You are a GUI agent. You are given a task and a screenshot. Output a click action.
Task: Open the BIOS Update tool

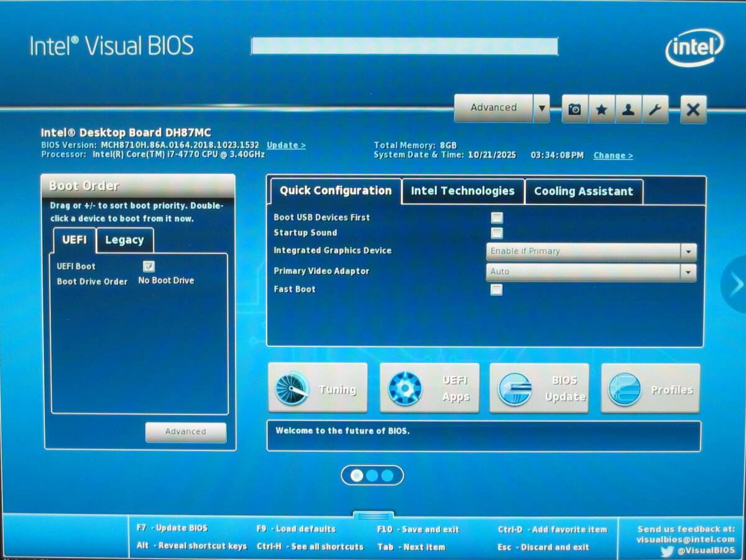(x=540, y=388)
